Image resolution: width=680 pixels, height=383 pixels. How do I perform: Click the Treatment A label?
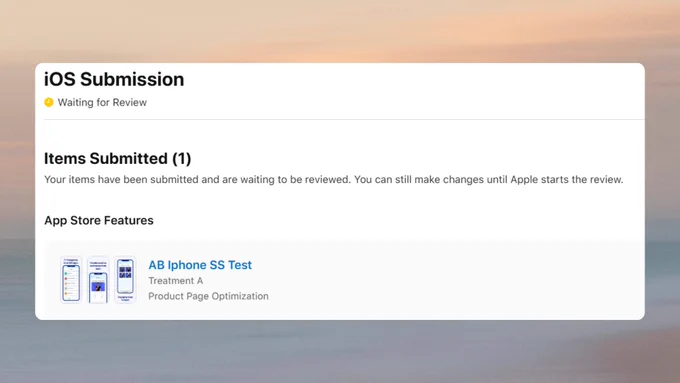tap(176, 281)
